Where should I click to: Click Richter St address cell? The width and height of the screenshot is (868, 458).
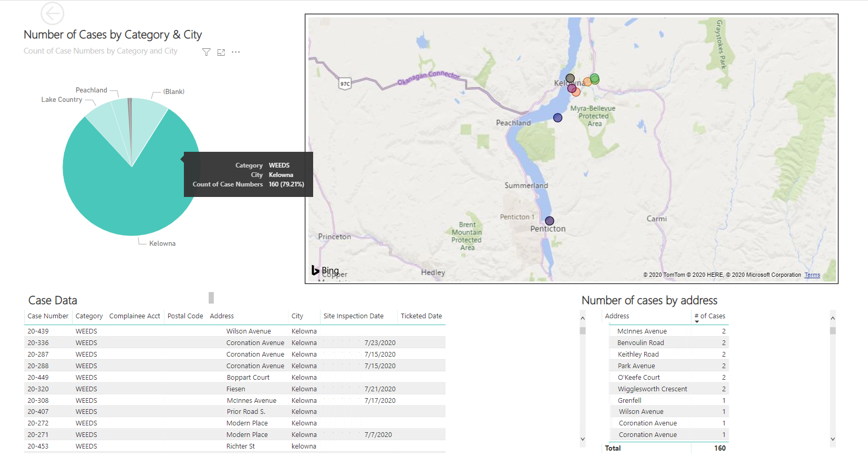coord(241,446)
